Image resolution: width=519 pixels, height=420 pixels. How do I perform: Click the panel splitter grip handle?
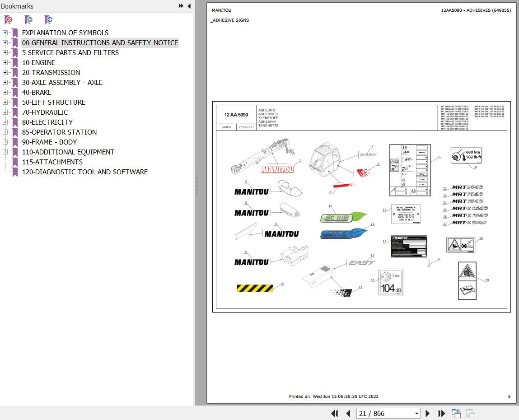(196, 185)
